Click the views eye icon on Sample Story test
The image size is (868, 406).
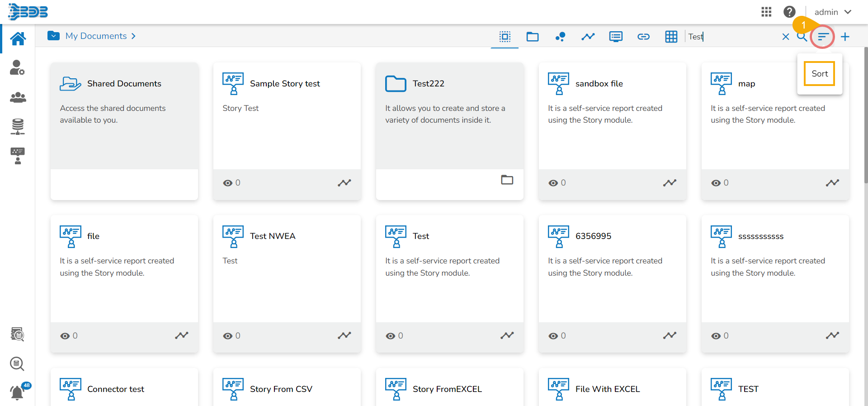tap(228, 183)
